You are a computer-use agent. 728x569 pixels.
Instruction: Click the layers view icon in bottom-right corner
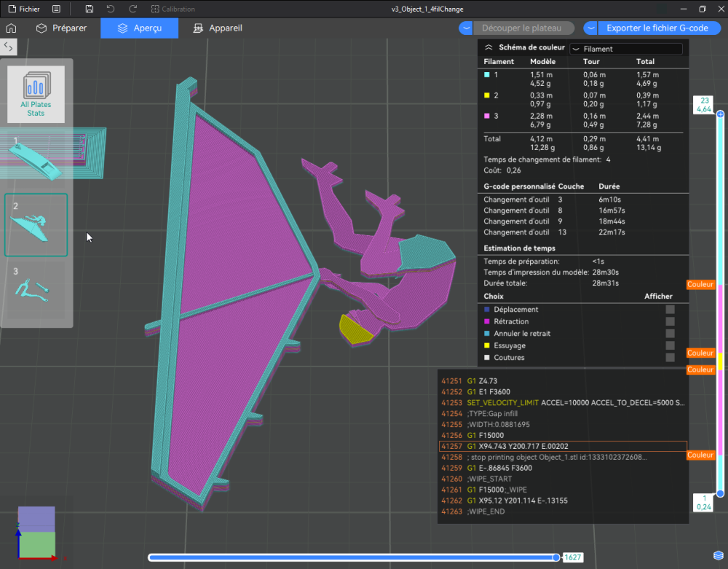tap(719, 556)
